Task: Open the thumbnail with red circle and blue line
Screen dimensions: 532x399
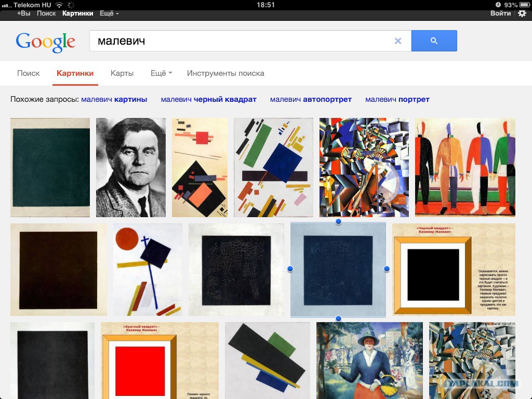Action: point(148,270)
